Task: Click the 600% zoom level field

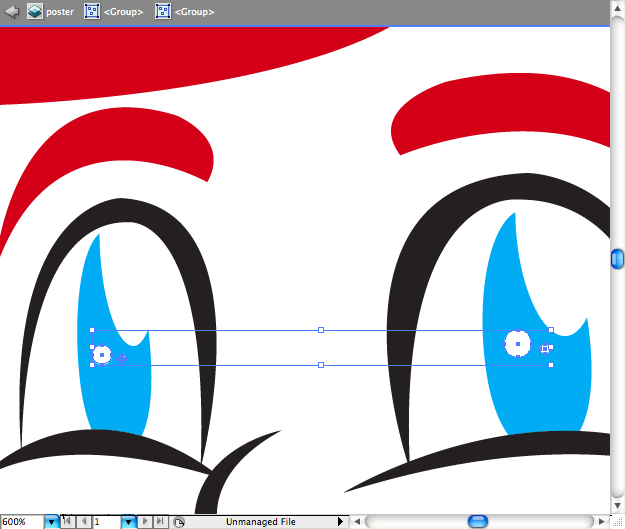Action: click(x=22, y=521)
